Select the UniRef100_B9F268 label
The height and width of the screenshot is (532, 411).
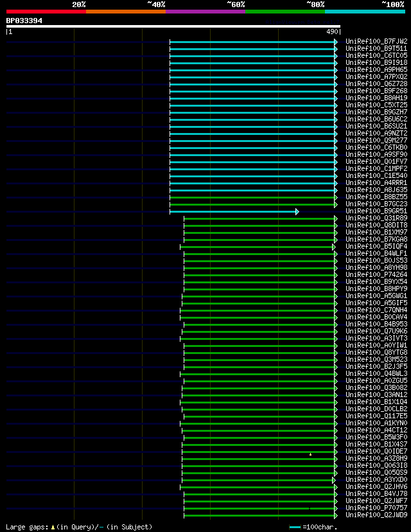[x=376, y=91]
